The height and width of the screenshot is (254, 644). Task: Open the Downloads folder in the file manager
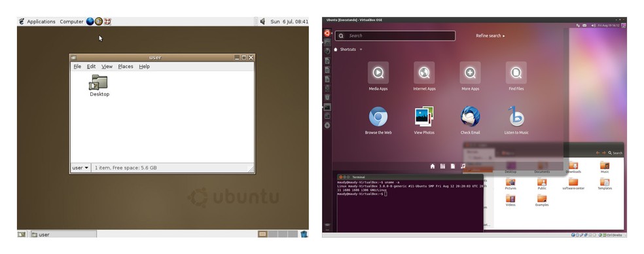[573, 167]
